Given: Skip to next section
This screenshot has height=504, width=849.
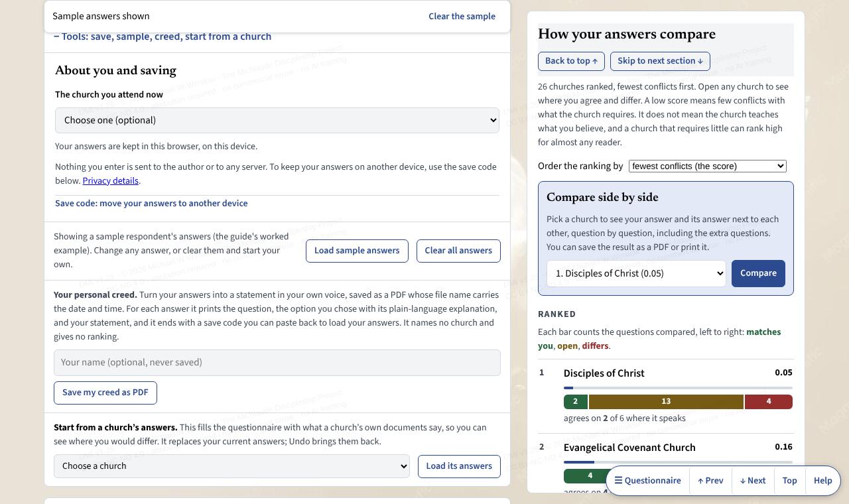Looking at the screenshot, I should tap(660, 61).
